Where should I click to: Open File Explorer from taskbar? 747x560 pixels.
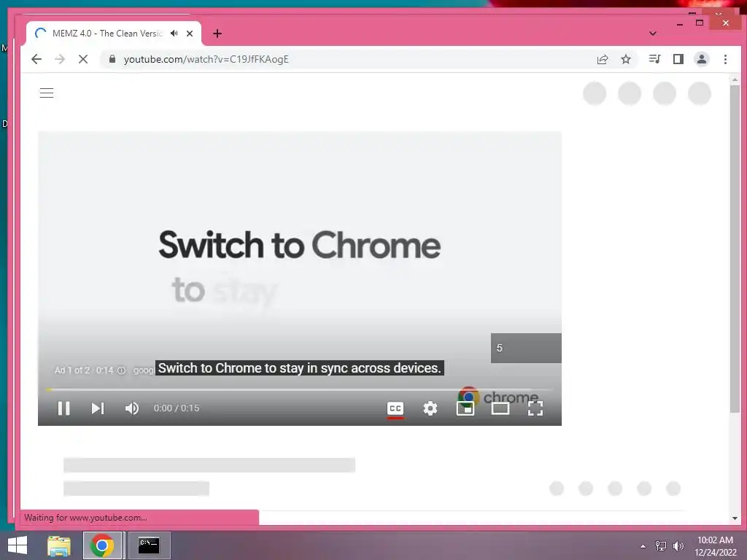click(x=59, y=545)
